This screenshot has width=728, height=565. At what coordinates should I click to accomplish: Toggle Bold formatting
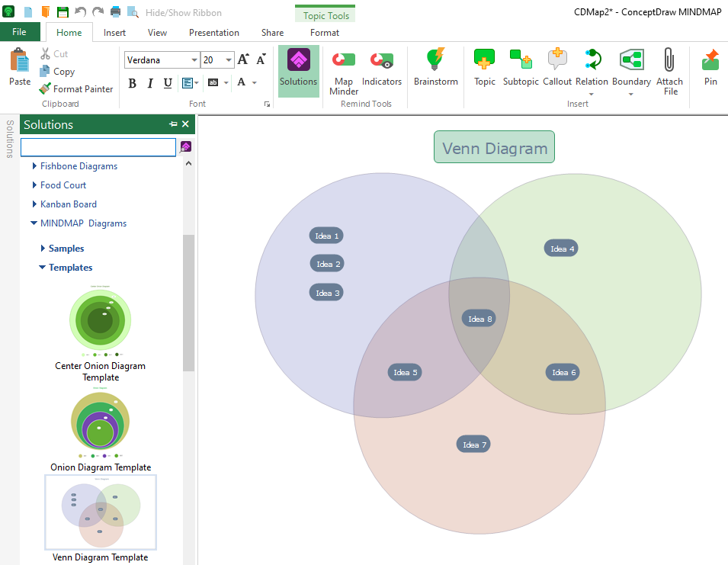(133, 83)
